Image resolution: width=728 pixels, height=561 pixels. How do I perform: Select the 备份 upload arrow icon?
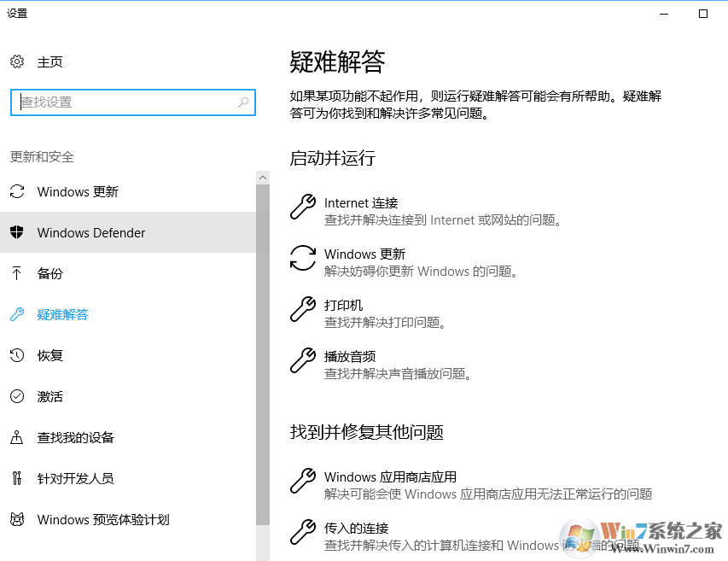point(16,273)
